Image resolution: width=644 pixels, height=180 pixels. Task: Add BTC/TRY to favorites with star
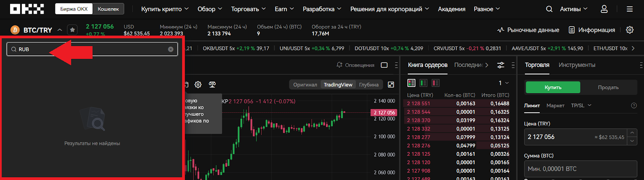point(72,30)
